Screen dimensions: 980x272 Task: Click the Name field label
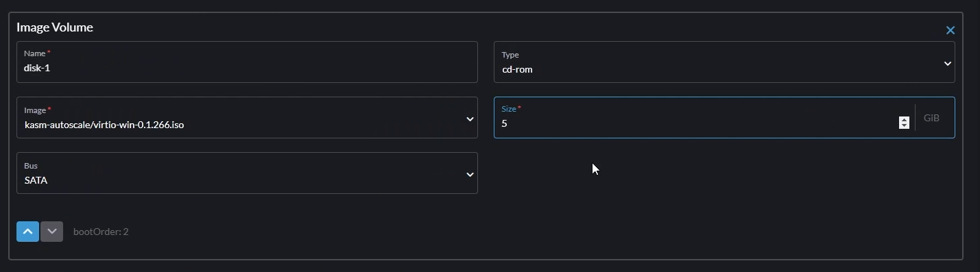(34, 53)
